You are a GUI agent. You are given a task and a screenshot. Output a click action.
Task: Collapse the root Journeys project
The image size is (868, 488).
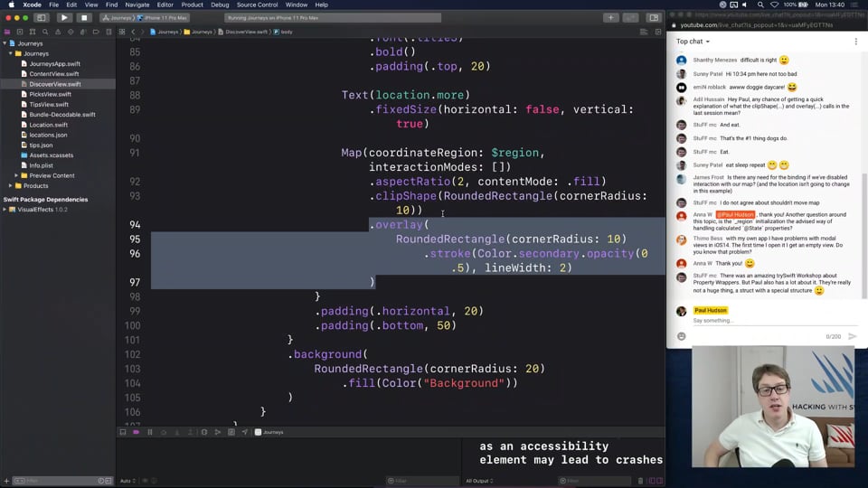click(x=5, y=43)
